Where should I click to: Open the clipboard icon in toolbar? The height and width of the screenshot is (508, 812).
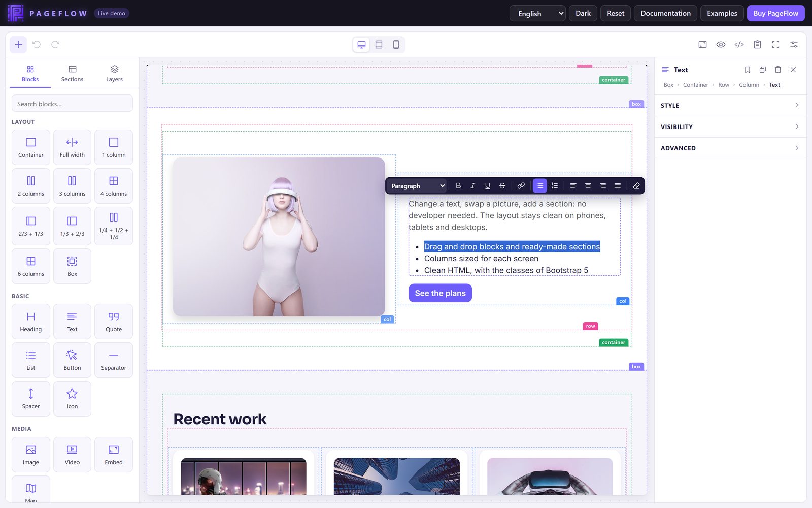[757, 45]
